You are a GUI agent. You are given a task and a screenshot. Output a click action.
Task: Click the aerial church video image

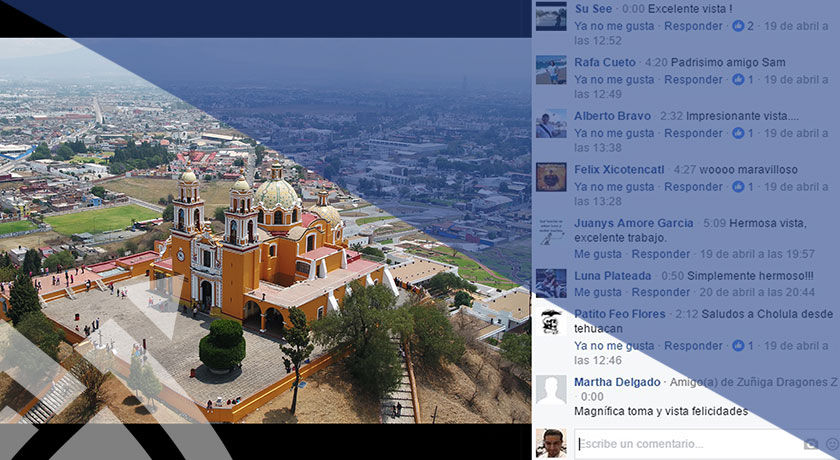[x=265, y=230]
